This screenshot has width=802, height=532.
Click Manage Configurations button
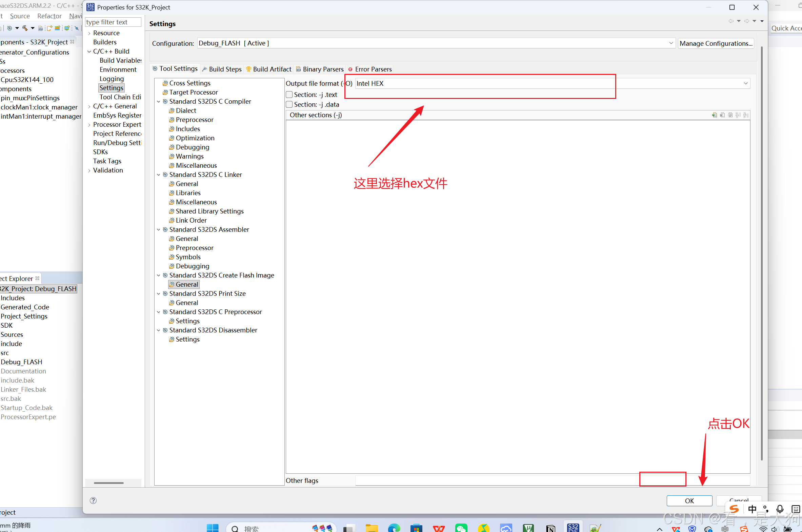[x=716, y=43]
